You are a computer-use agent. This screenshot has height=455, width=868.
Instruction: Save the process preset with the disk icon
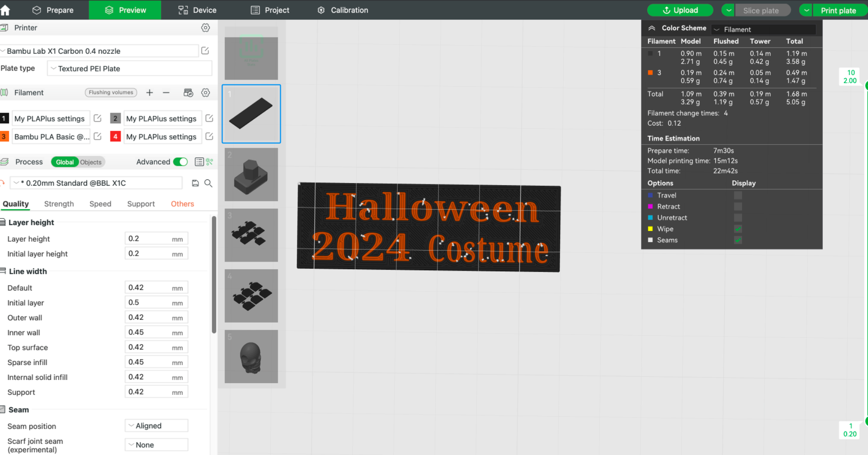click(195, 183)
